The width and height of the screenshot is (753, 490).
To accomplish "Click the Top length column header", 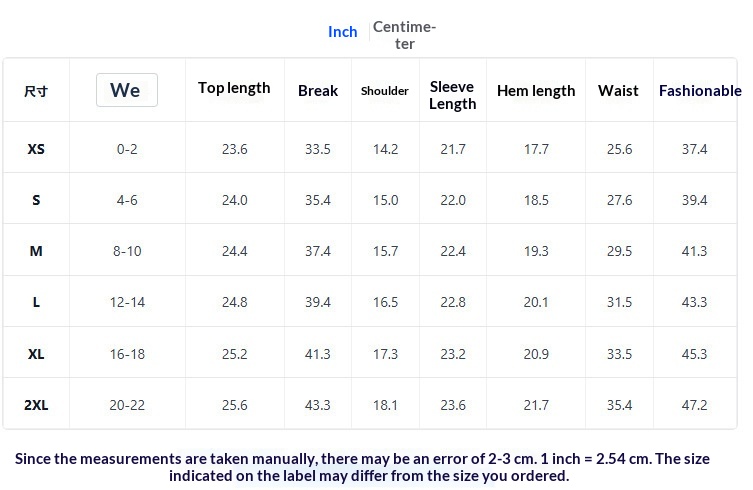I will tap(234, 88).
